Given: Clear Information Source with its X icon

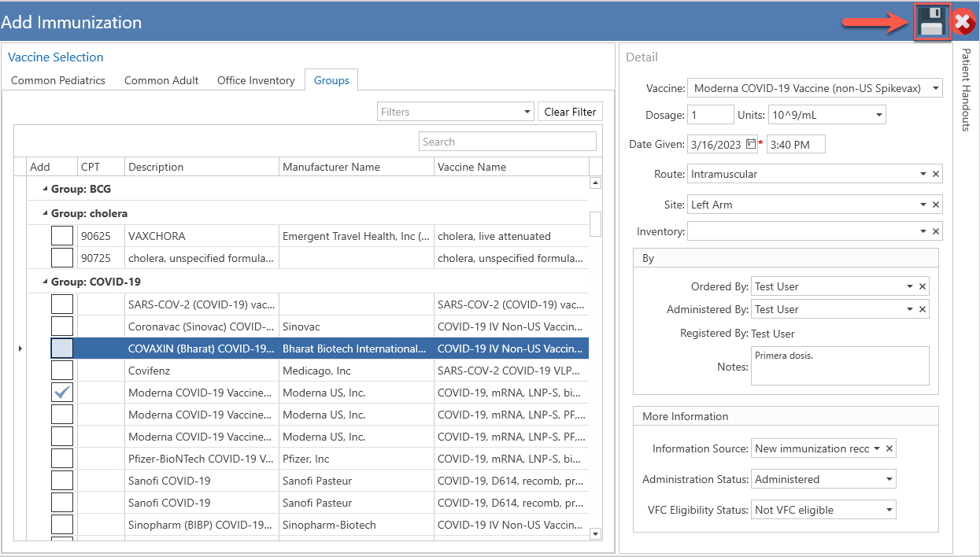Looking at the screenshot, I should click(x=889, y=448).
